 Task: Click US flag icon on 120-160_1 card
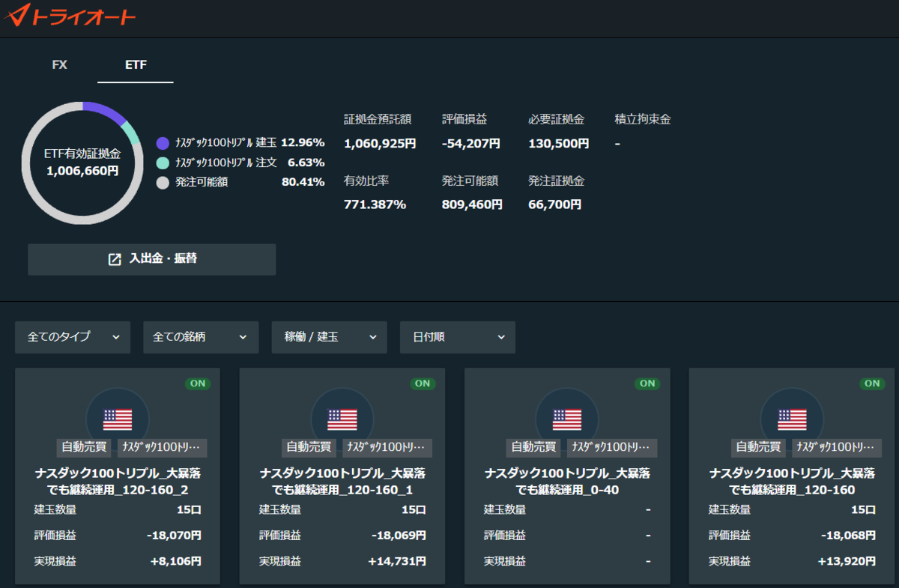(x=342, y=419)
